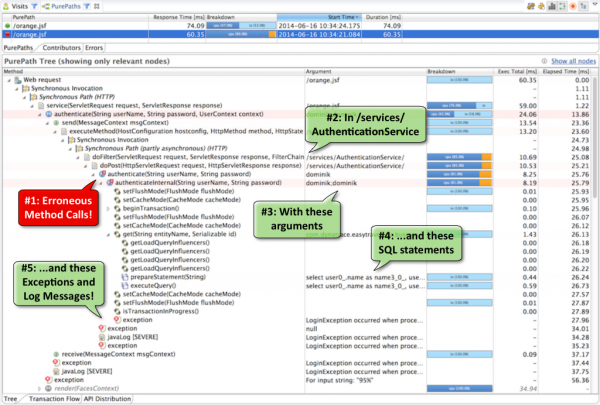
Task: Click the error-flagged icon of authenticateInternal node
Action: click(110, 183)
